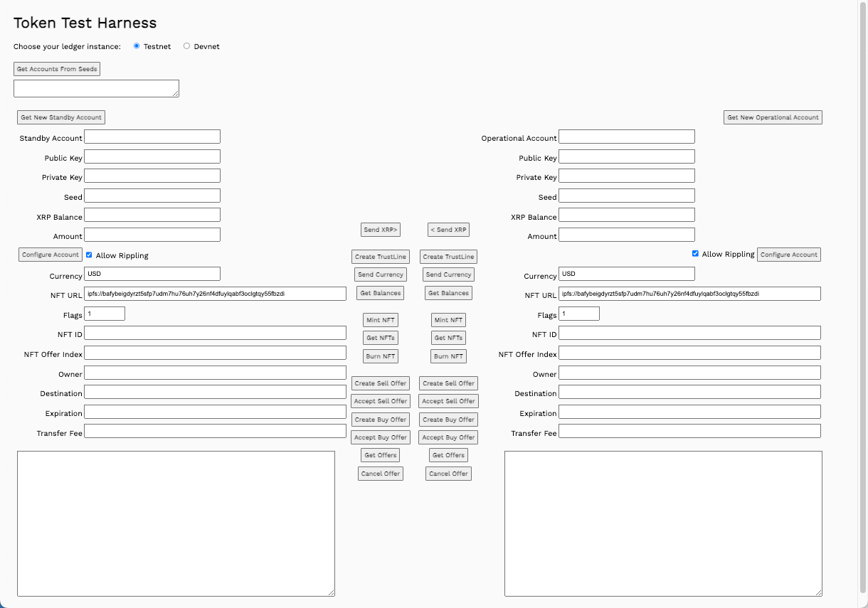Click the Get Accounts From Seeds button
868x608 pixels.
tap(56, 69)
